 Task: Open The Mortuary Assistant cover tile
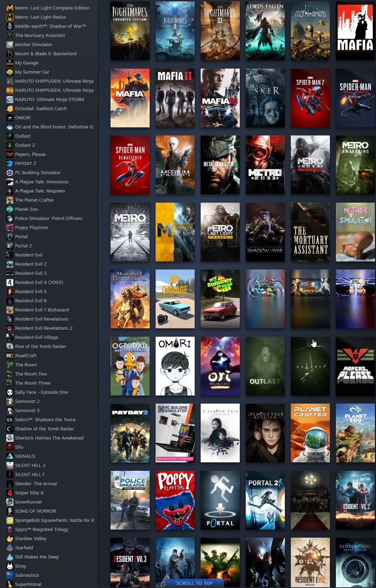[310, 232]
